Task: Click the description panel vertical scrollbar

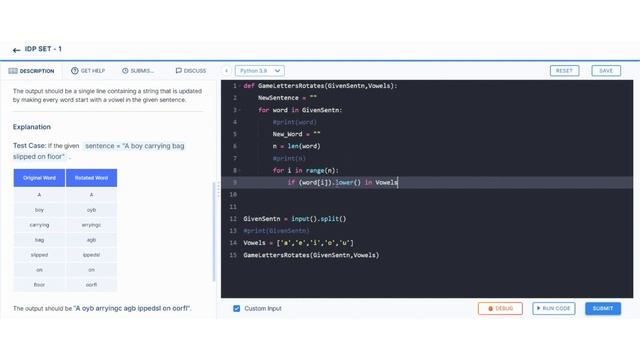Action: pyautogui.click(x=214, y=232)
